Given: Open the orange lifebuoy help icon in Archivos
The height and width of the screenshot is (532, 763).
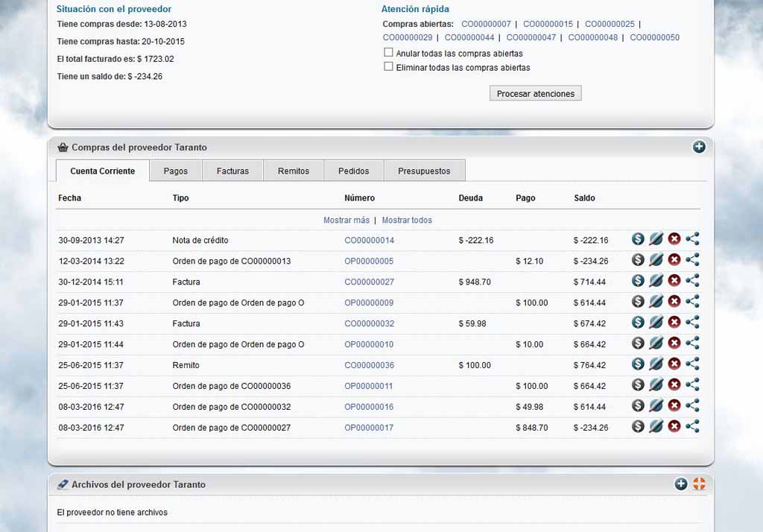Looking at the screenshot, I should pos(699,484).
